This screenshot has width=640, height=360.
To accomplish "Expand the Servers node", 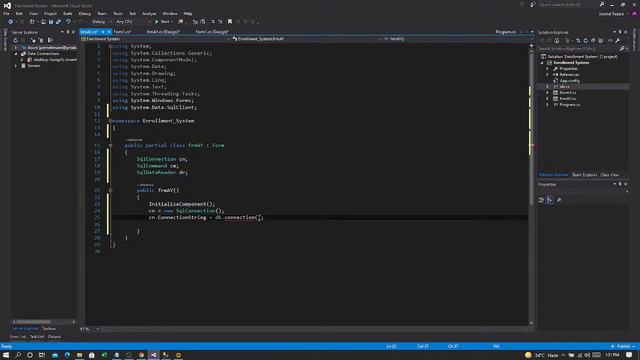I will pyautogui.click(x=16, y=66).
